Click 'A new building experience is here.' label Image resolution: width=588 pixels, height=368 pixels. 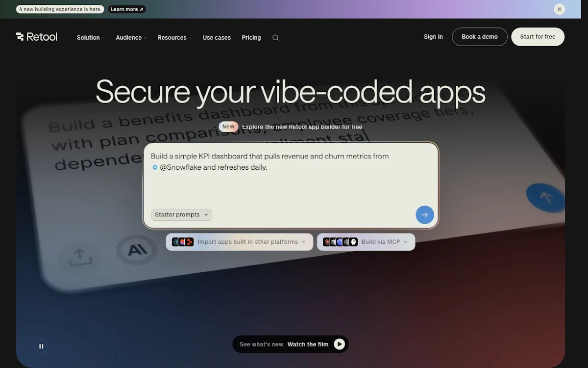pyautogui.click(x=60, y=9)
